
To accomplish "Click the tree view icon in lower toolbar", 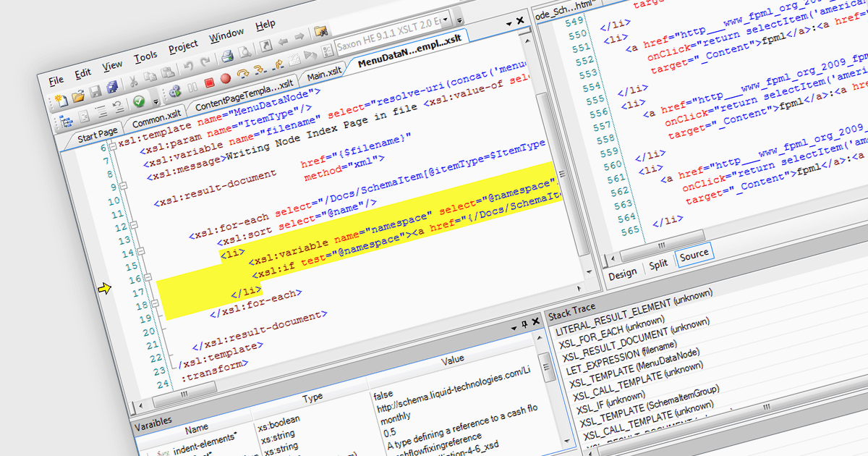I will (x=67, y=122).
